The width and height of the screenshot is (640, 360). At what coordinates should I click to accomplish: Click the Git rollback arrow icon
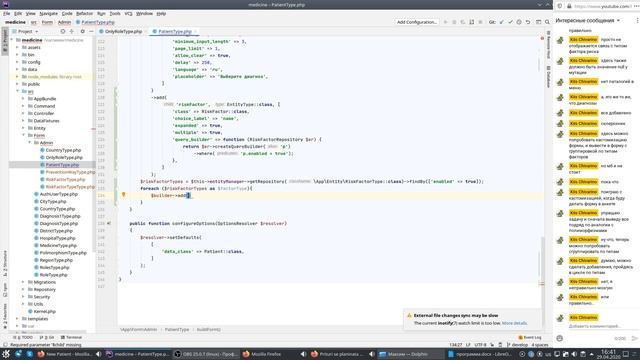[x=528, y=22]
